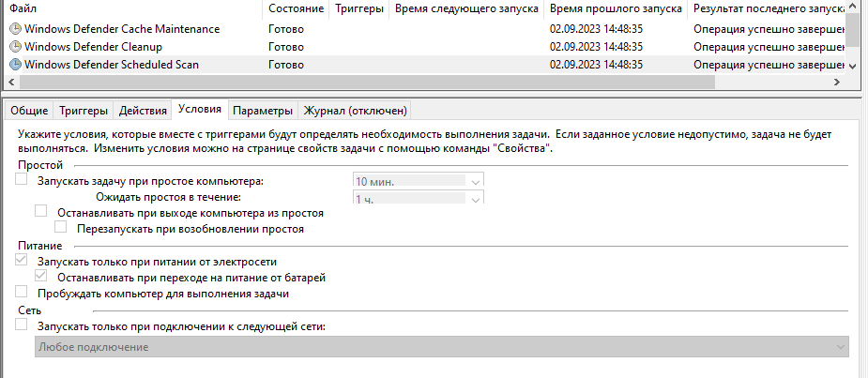Click the task list scroll down arrow
The image size is (868, 378).
[852, 66]
